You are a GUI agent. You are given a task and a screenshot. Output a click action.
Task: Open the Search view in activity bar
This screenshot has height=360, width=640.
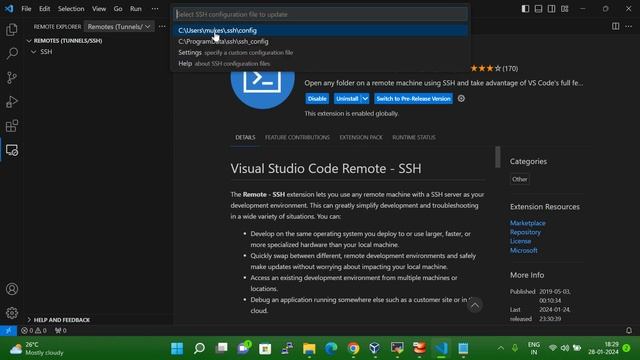(12, 53)
